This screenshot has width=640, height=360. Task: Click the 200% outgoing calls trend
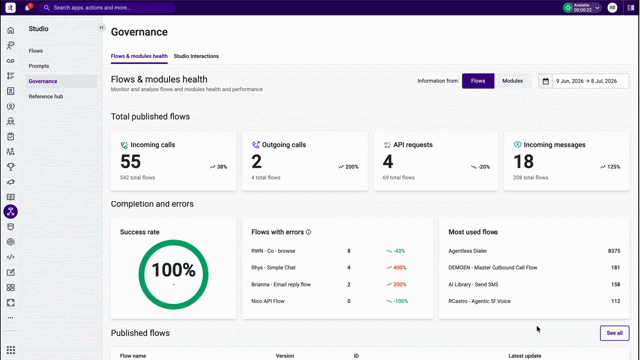(348, 167)
